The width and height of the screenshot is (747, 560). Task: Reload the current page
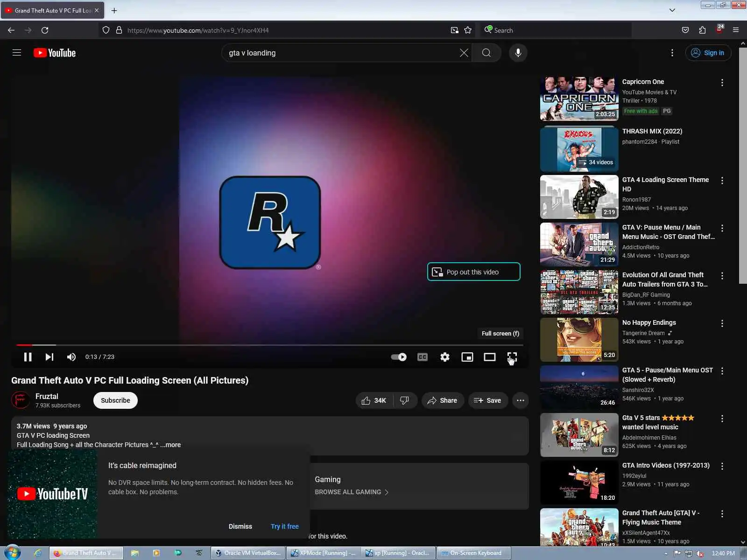coord(45,30)
